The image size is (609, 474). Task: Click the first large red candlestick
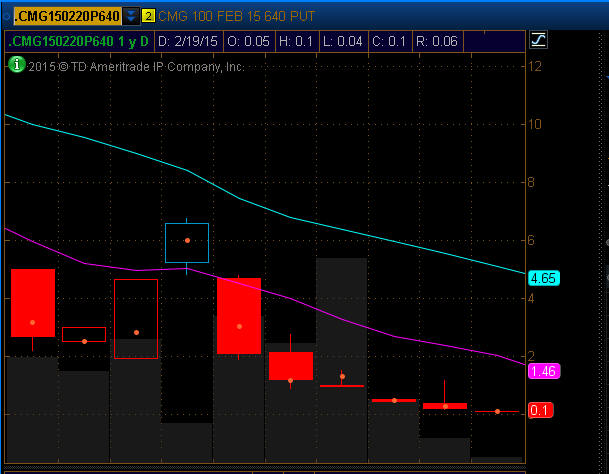(x=33, y=302)
